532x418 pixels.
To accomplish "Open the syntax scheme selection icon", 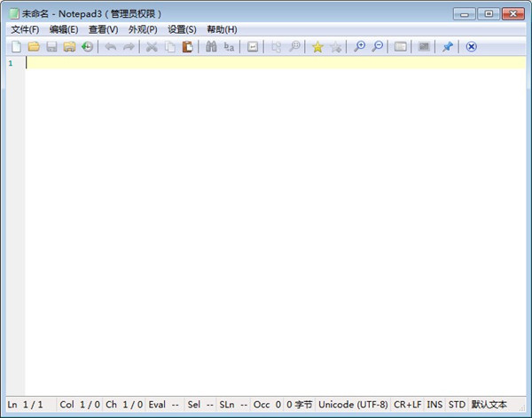I will point(401,46).
